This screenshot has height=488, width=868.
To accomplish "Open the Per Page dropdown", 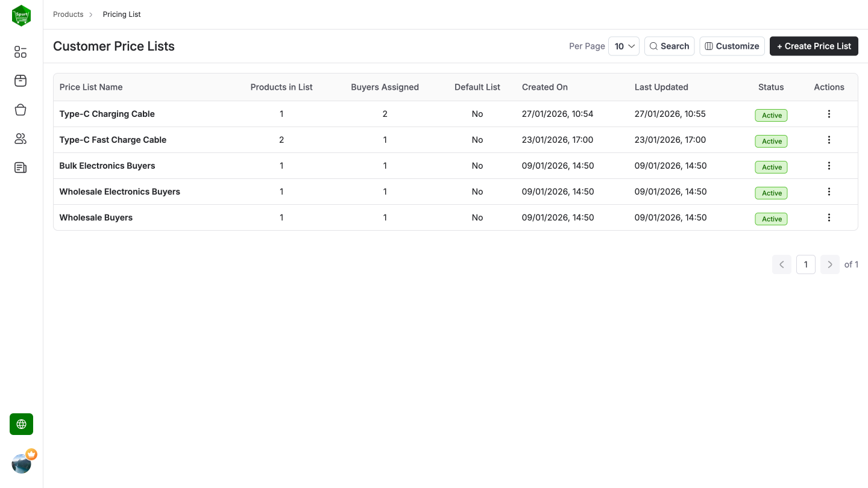I will point(624,46).
